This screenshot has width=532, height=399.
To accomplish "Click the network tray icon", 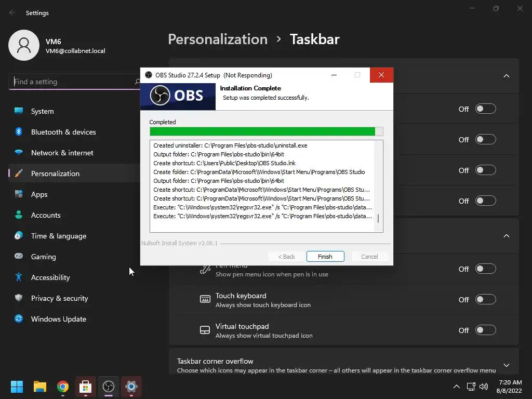I will 471,387.
